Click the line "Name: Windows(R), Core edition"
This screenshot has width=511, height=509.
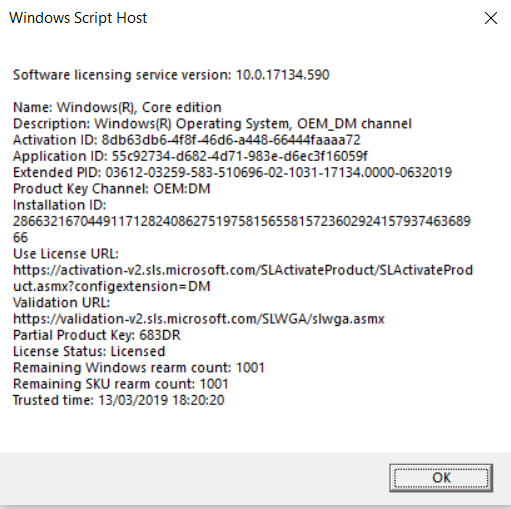[117, 107]
